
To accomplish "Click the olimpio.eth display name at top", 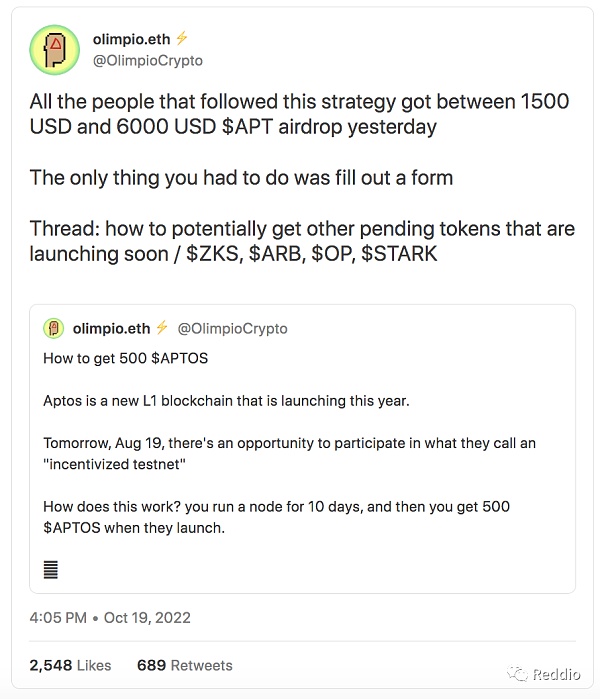I will [x=138, y=39].
